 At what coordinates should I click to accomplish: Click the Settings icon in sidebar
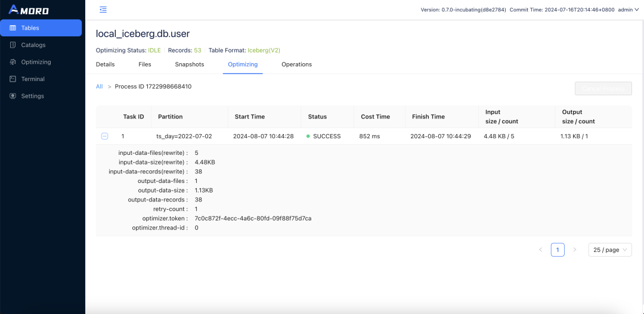13,96
